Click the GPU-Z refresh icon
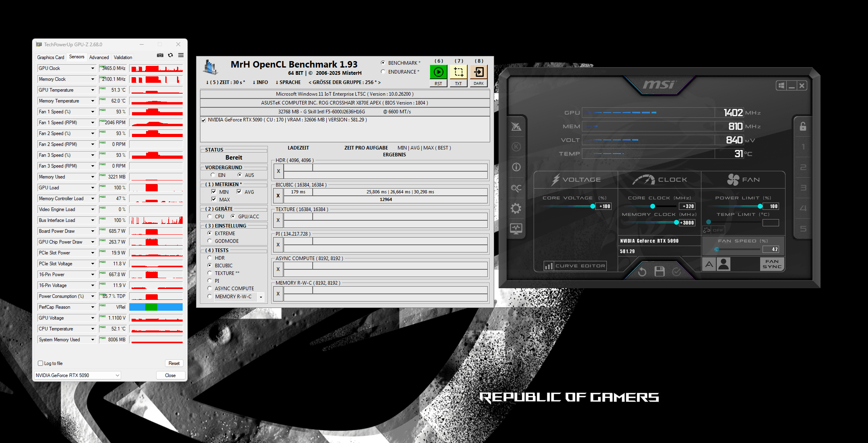This screenshot has width=868, height=443. point(171,55)
